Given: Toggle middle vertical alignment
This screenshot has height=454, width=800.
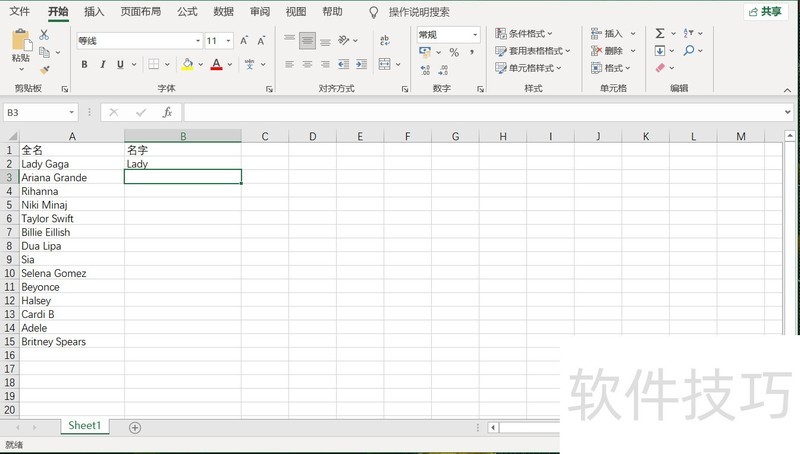Looking at the screenshot, I should tap(307, 40).
